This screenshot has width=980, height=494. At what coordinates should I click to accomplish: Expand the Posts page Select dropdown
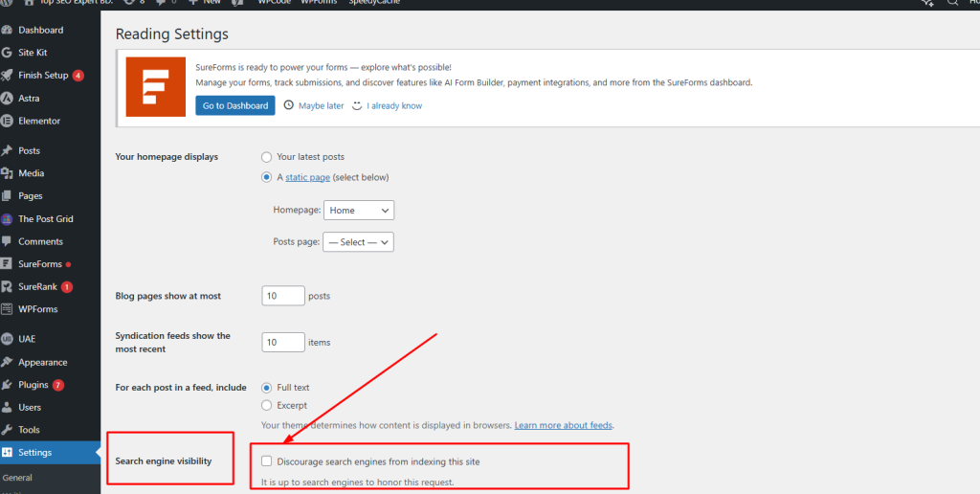pos(358,242)
